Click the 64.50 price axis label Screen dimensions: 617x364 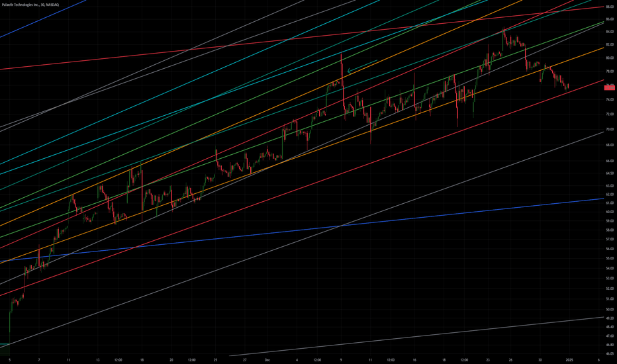click(610, 173)
